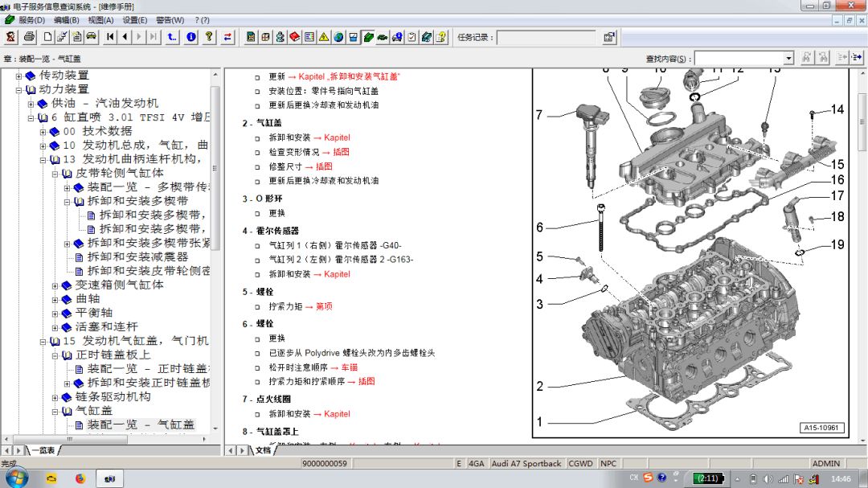Click the yellow warning triangle icon
Screen dimensions: 868x488
[323, 37]
